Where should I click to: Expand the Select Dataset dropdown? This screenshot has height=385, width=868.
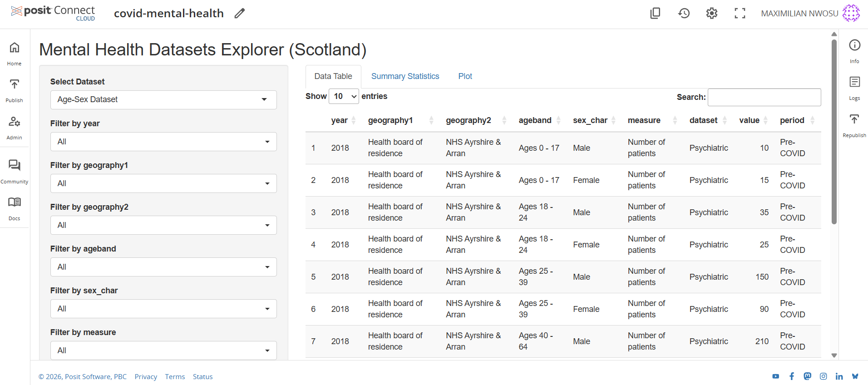point(163,100)
